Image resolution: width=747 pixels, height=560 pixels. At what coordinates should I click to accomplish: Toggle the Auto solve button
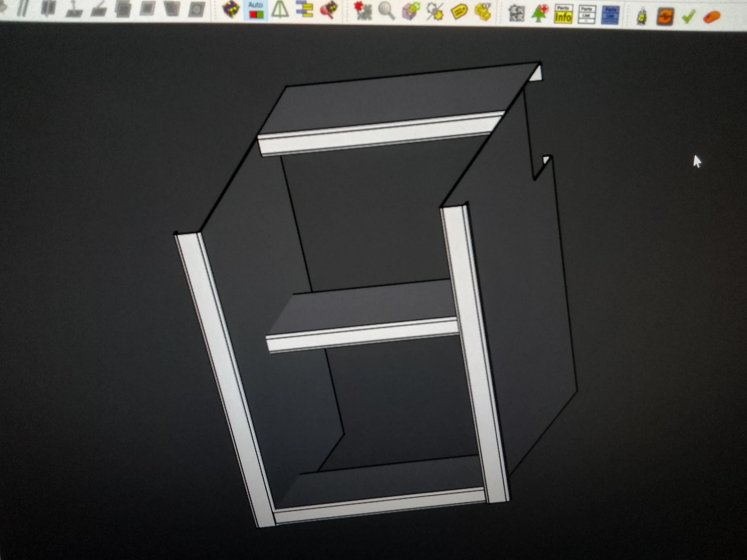[x=256, y=10]
